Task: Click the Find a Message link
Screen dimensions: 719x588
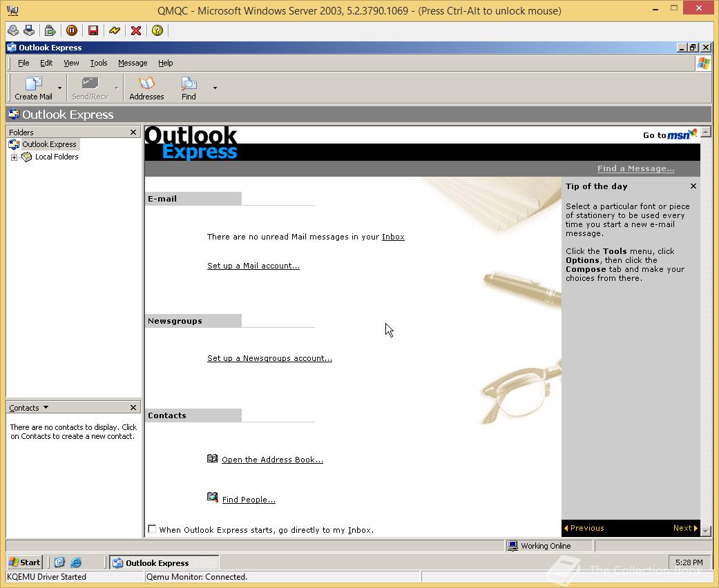Action: (x=635, y=168)
